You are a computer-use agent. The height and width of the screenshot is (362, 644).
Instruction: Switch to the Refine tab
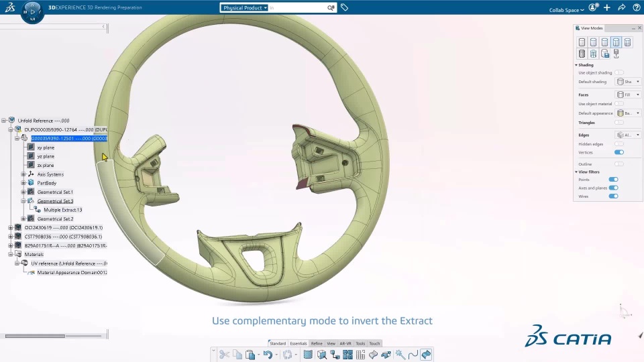click(x=317, y=343)
